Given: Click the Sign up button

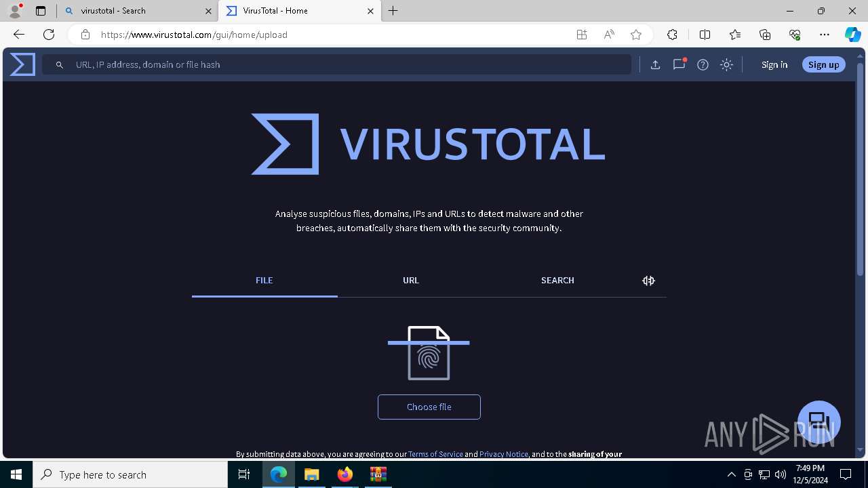Looking at the screenshot, I should 824,64.
